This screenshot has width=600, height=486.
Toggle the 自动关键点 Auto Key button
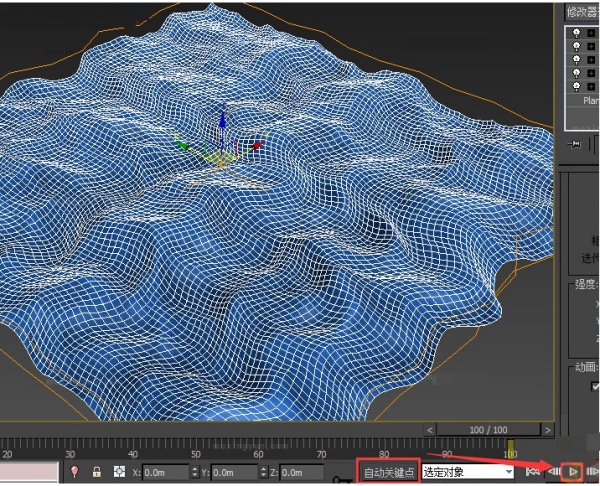388,472
